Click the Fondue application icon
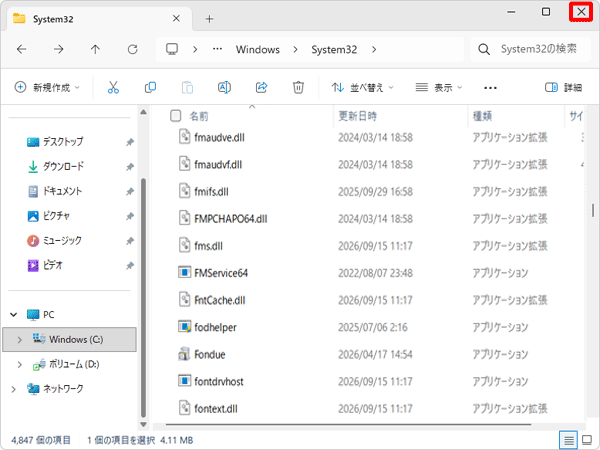The height and width of the screenshot is (450, 600). pyautogui.click(x=184, y=354)
